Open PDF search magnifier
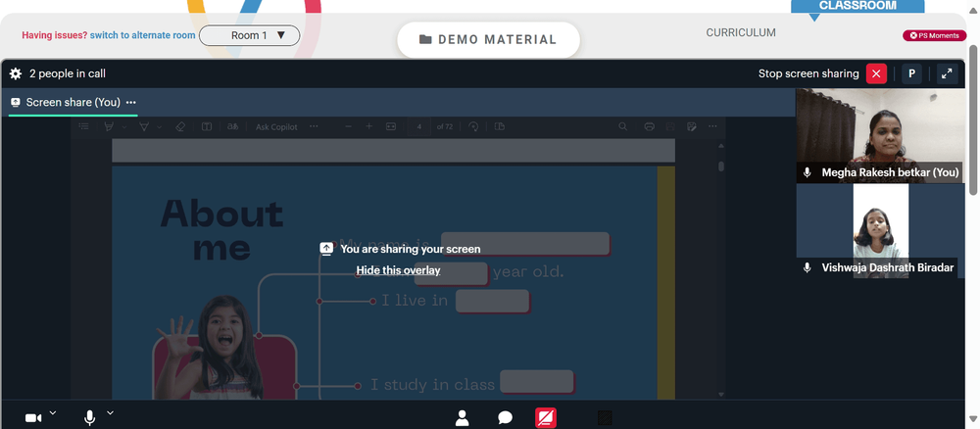 [x=623, y=126]
